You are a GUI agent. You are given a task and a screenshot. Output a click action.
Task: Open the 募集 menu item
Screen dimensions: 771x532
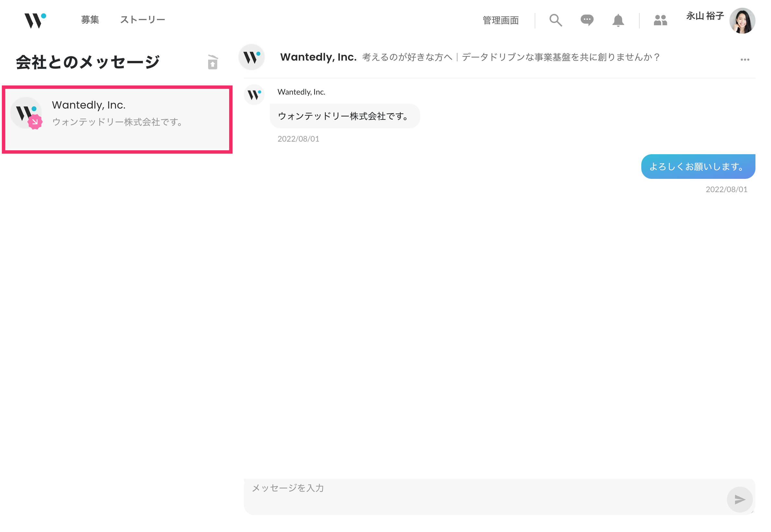(90, 20)
